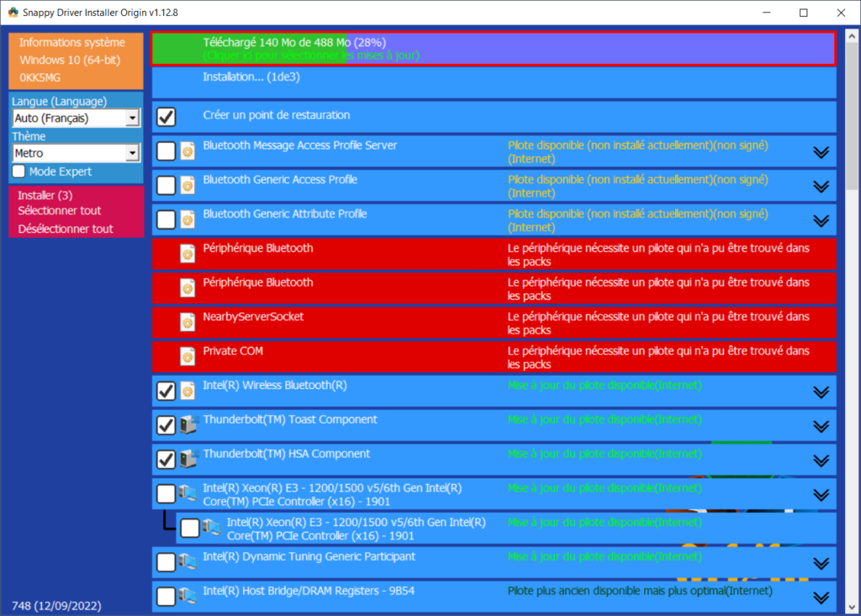Click the Bluetooth Generic Access Profile driver icon

point(188,185)
